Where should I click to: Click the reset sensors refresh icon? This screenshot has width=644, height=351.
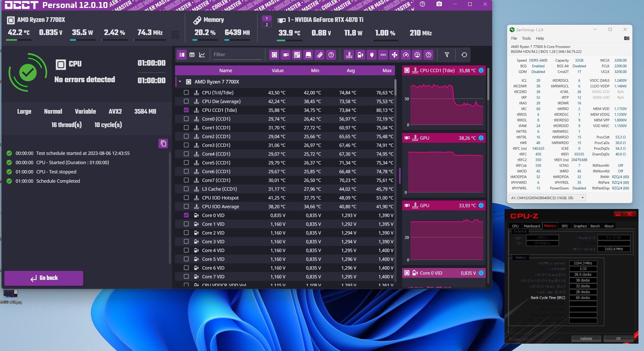(464, 55)
